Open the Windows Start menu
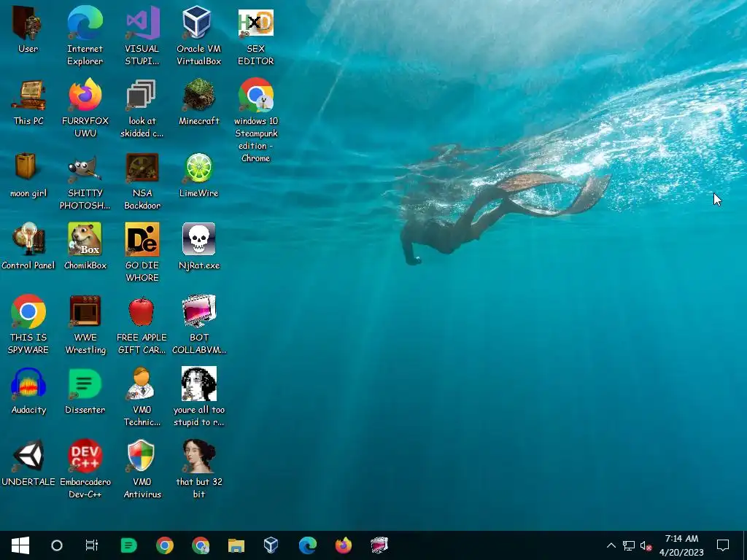 [x=20, y=545]
